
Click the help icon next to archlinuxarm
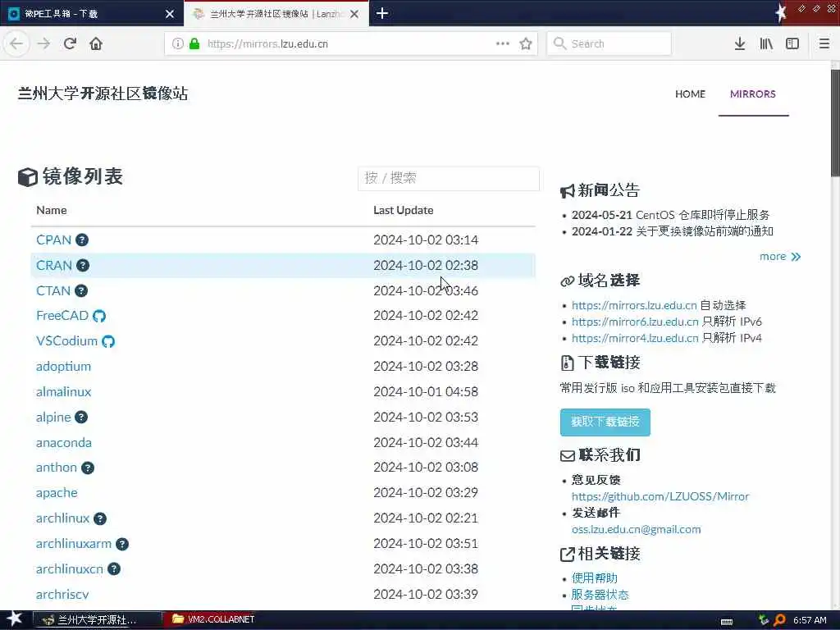point(122,544)
